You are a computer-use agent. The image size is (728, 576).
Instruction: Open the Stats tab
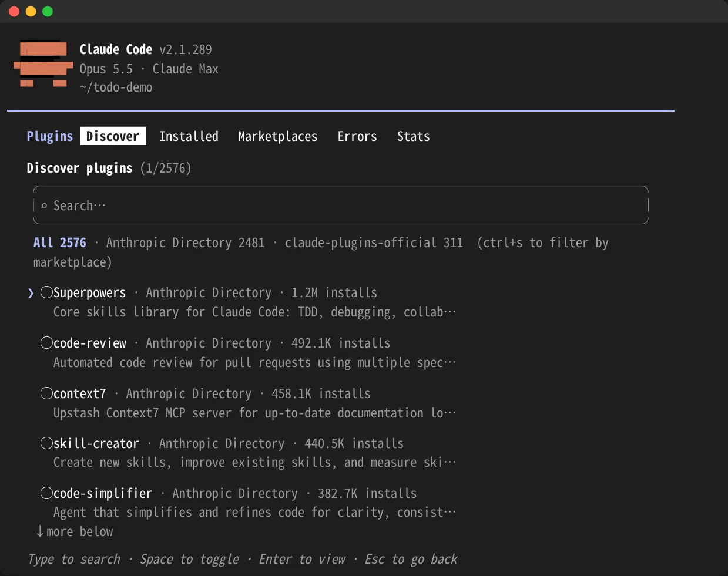(x=414, y=136)
